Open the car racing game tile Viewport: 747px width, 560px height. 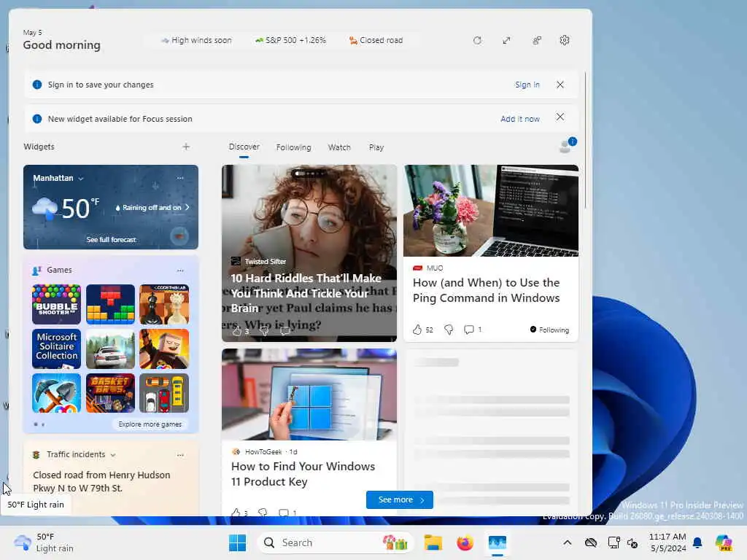[111, 349]
